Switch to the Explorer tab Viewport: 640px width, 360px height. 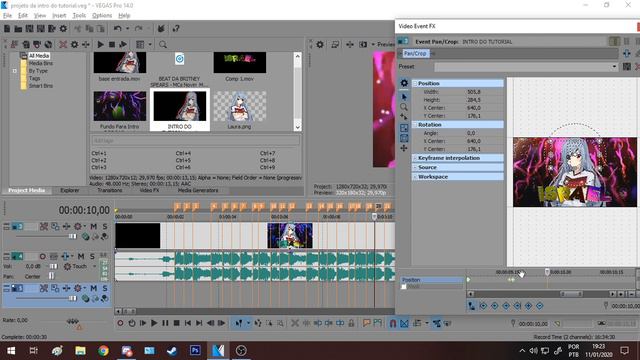pyautogui.click(x=70, y=190)
